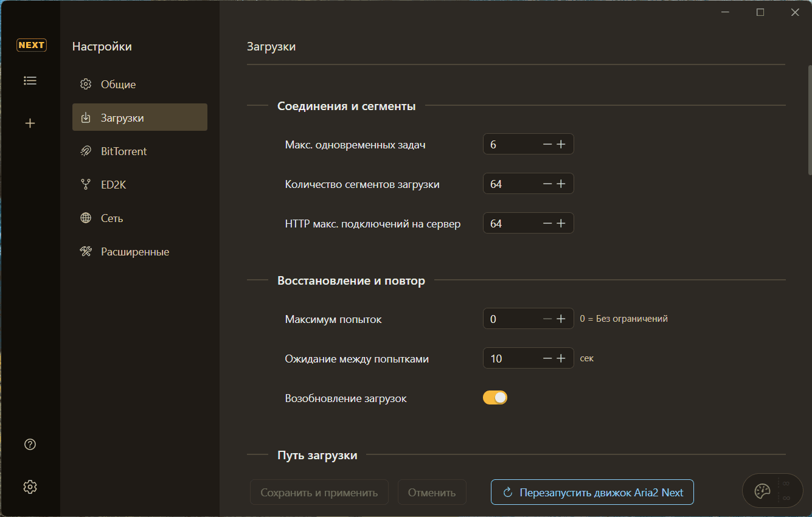Increase Максимум попыток value

click(561, 319)
